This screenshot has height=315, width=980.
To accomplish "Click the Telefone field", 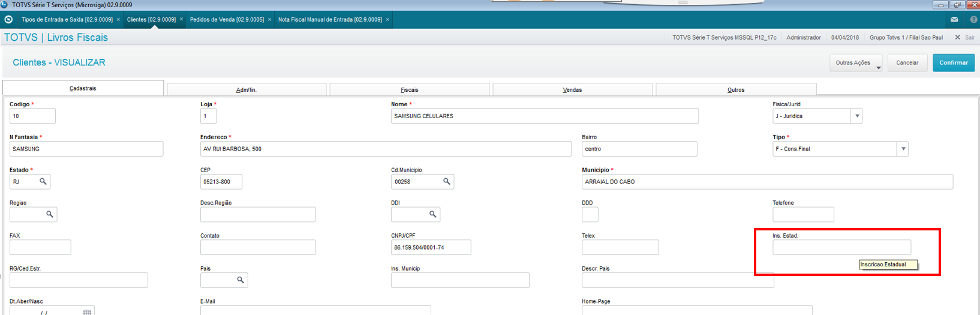I will click(803, 214).
